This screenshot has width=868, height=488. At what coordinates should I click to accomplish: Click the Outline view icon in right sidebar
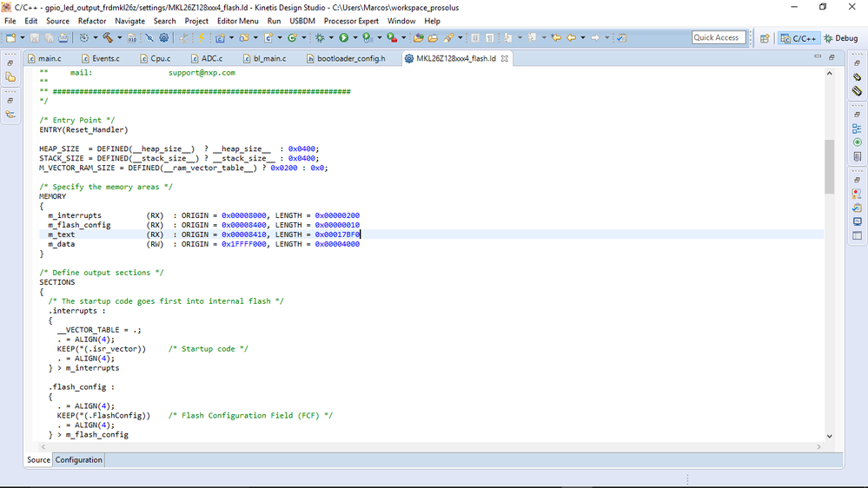[x=857, y=129]
